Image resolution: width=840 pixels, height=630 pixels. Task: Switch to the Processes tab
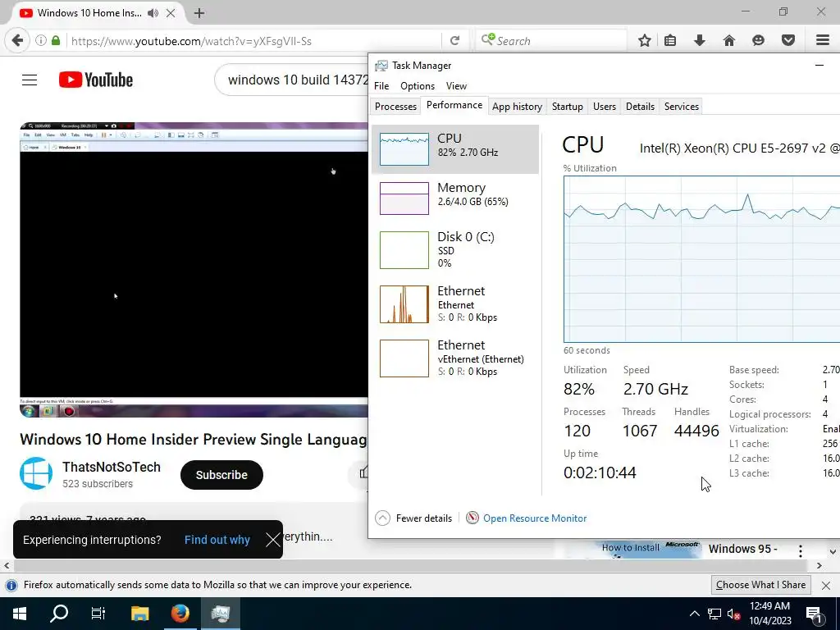pos(395,107)
